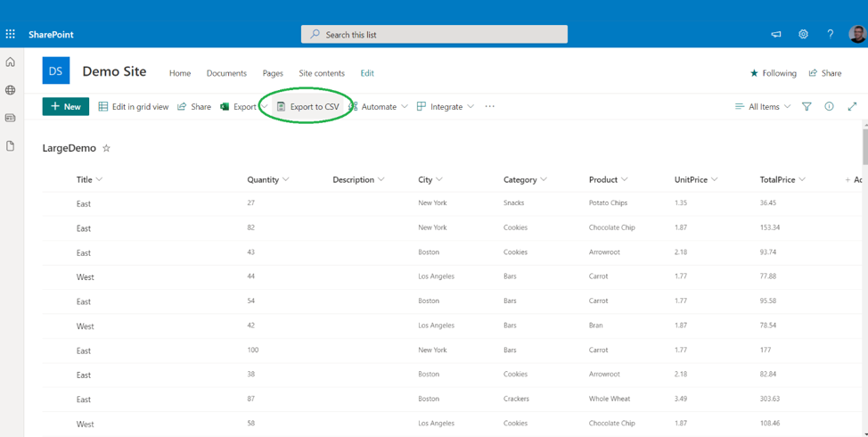Expand the Quantity column header menu
The width and height of the screenshot is (868, 437).
click(267, 180)
